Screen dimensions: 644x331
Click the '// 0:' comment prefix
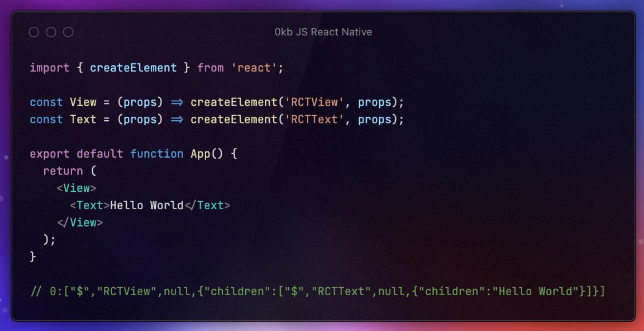[x=46, y=291]
